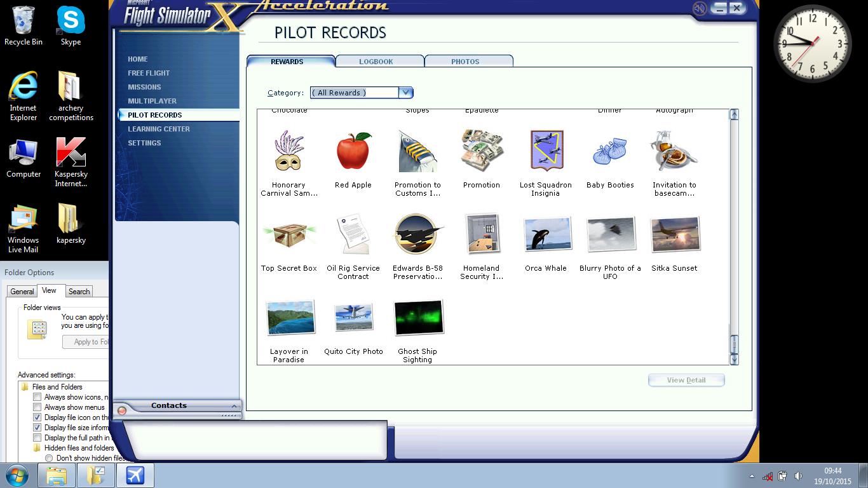Go to Home in the sidebar
The height and width of the screenshot is (488, 868).
[x=138, y=59]
